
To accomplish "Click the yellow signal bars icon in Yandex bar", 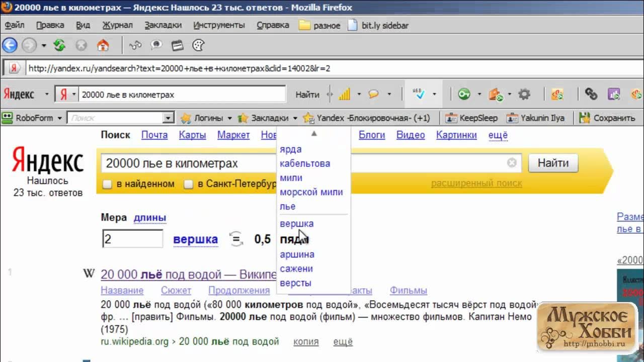I will [345, 94].
